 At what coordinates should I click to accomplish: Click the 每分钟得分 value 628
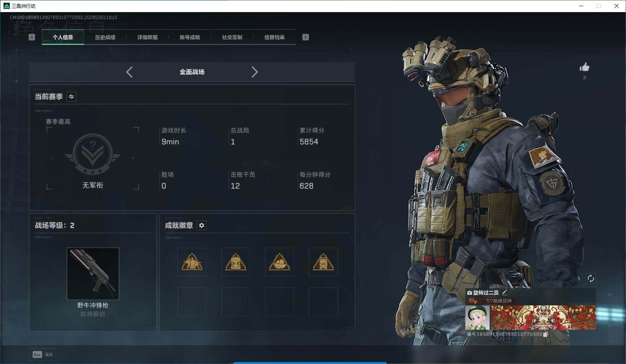point(306,186)
